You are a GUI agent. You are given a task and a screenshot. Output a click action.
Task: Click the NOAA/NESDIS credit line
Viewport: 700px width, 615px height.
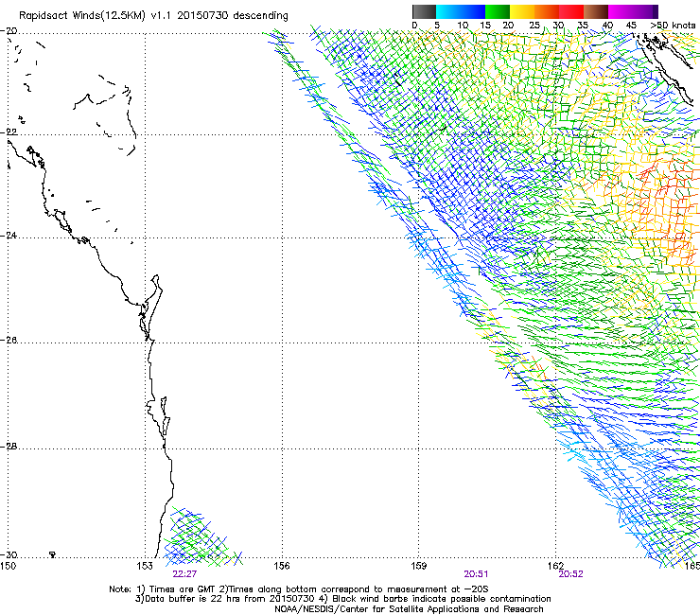409,609
